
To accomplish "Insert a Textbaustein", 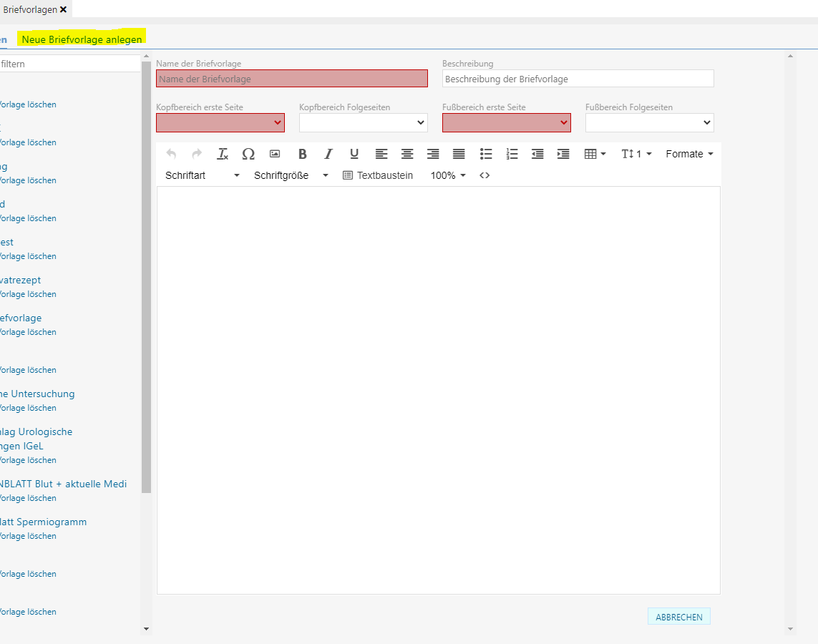I will tap(378, 175).
